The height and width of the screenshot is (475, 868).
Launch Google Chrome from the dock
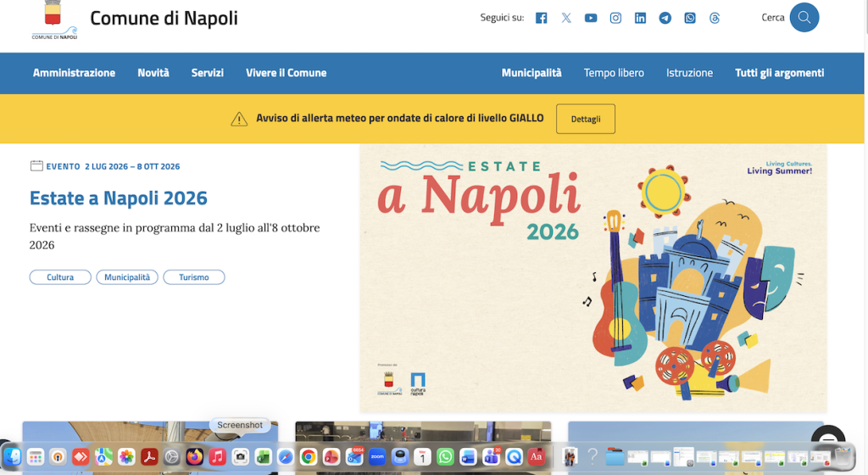point(309,456)
